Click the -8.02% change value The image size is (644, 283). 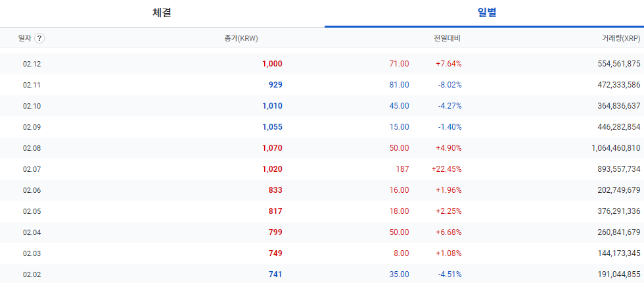449,85
